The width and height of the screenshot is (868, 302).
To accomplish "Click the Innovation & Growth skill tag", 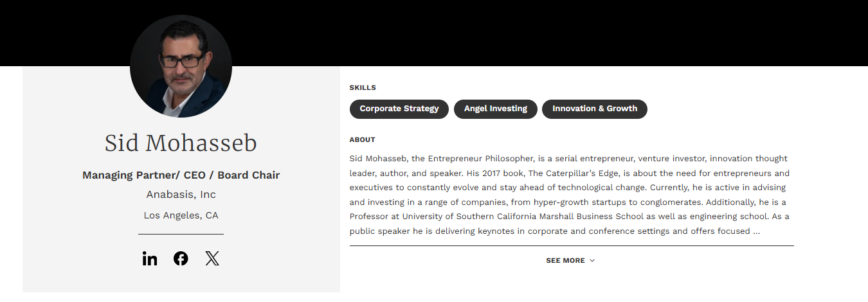I will [x=594, y=109].
